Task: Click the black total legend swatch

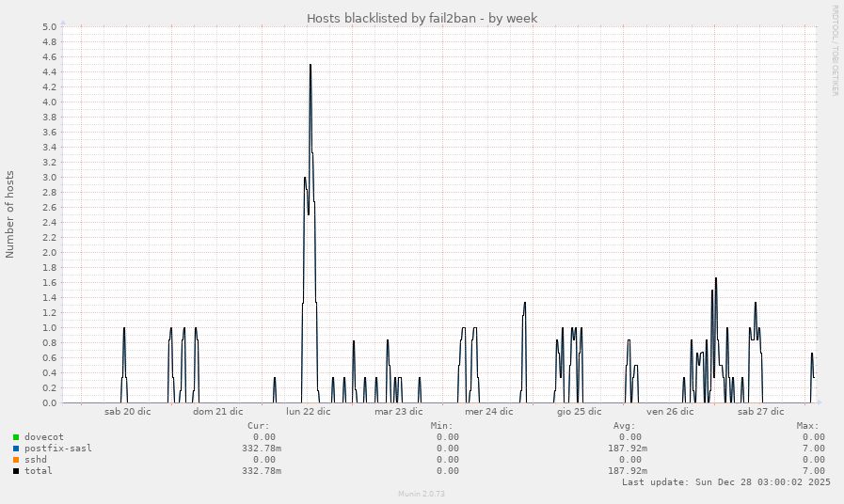Action: (x=16, y=471)
